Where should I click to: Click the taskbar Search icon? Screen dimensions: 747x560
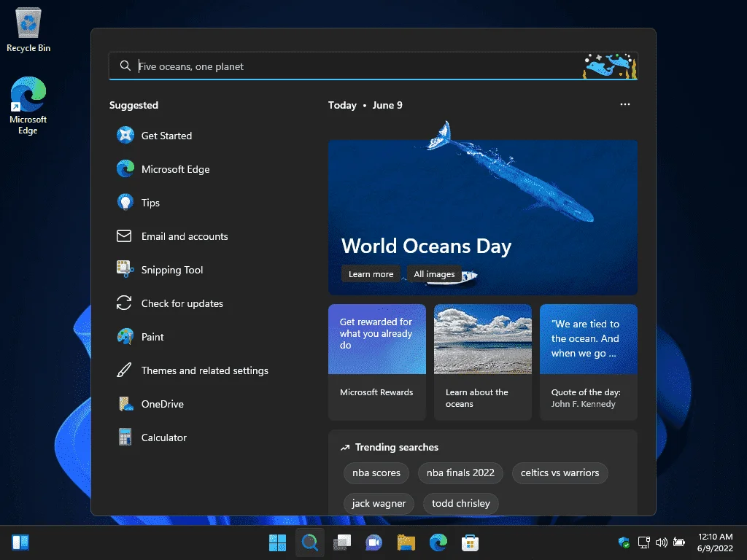click(309, 542)
